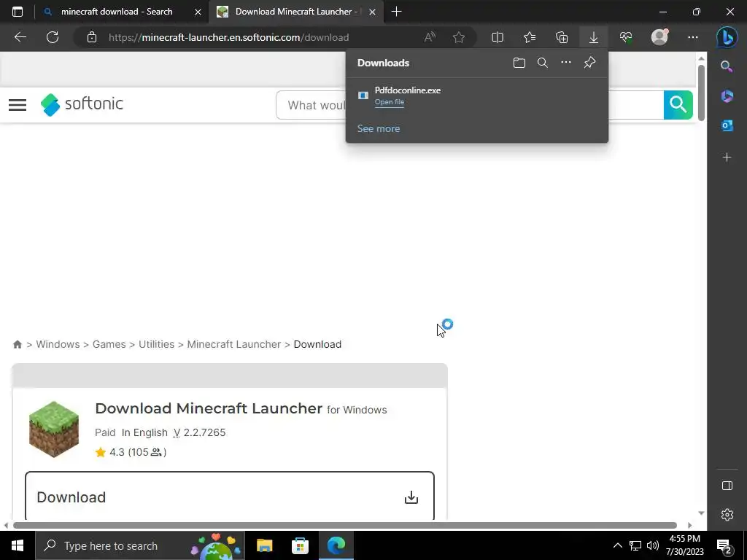Show hidden system tray icons

(617, 545)
